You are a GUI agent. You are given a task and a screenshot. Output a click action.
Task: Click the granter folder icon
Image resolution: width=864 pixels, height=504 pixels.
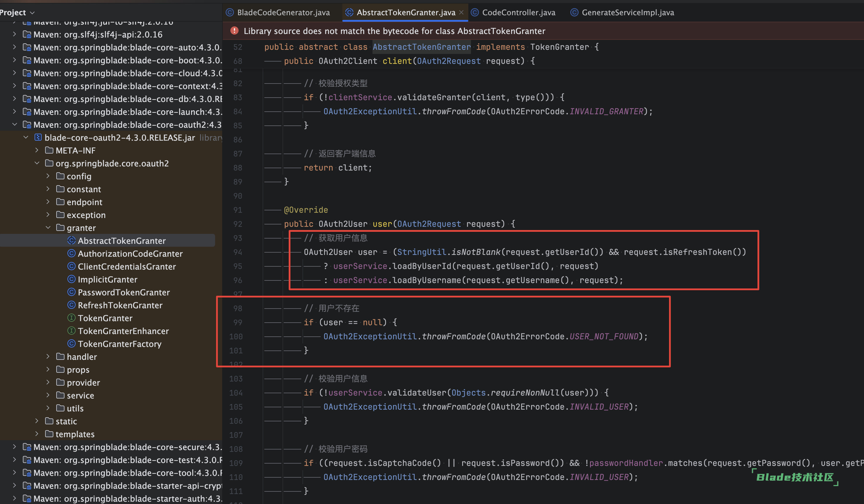pyautogui.click(x=60, y=228)
